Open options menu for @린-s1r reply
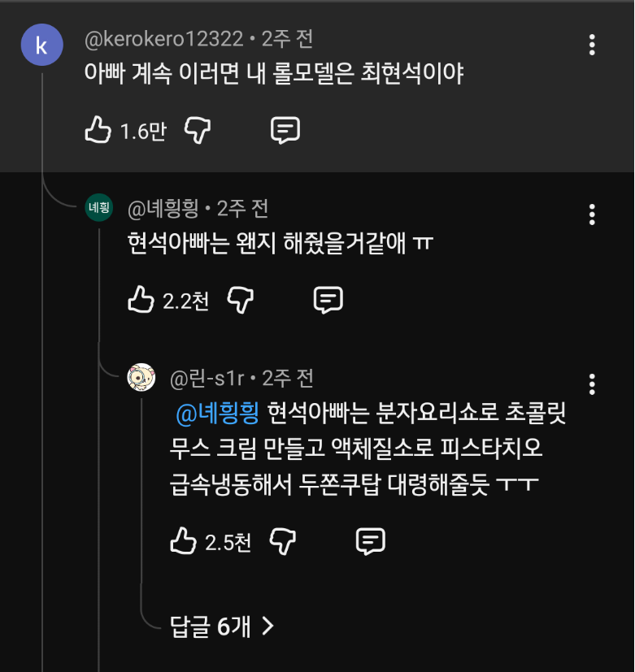Viewport: 635px width, 672px height. point(592,384)
